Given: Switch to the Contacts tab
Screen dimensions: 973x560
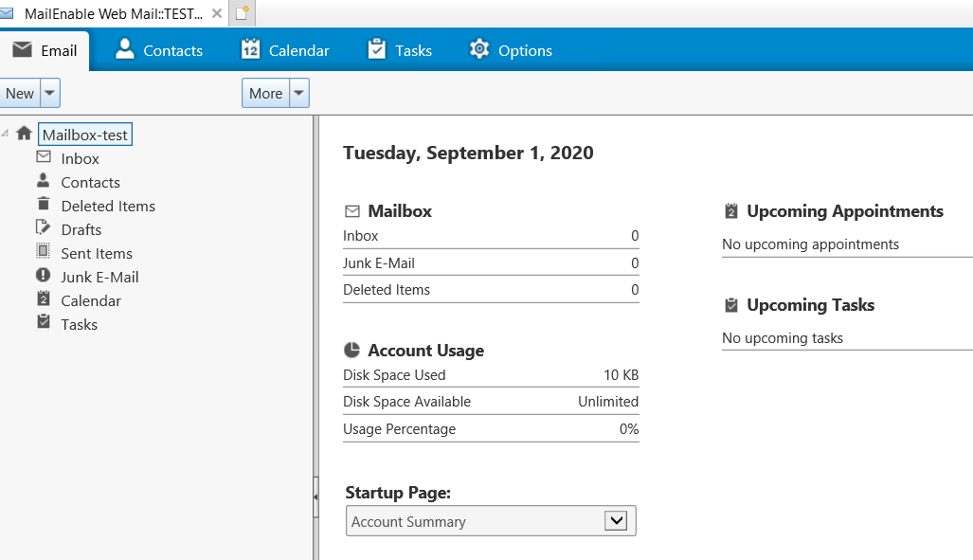Looking at the screenshot, I should point(159,50).
